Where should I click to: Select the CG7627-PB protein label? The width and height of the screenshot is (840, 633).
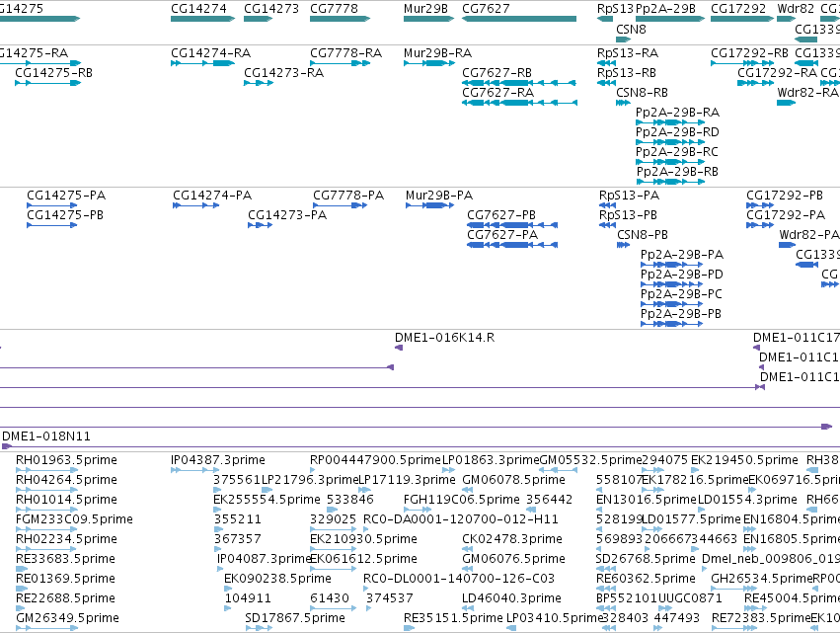(x=500, y=215)
